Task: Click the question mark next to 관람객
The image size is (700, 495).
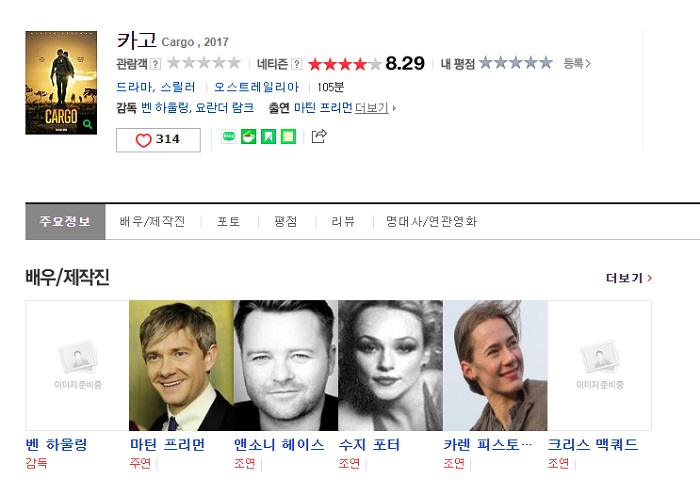Action: [155, 64]
